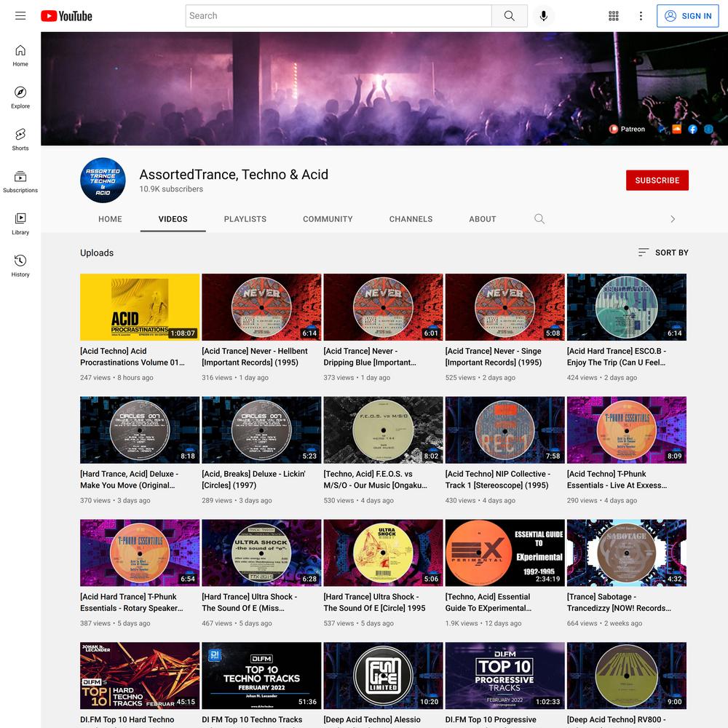Play the DI.FM Top 10 Techno Tracks thumbnail
The image size is (728, 728).
(261, 676)
